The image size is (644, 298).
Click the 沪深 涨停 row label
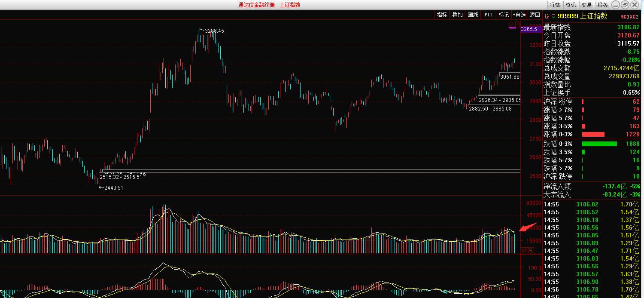tap(558, 101)
